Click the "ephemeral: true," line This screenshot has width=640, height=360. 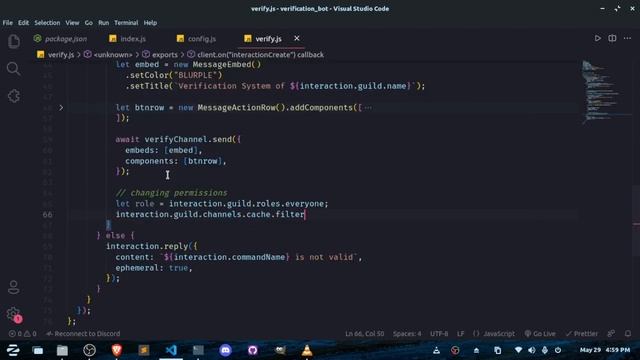pyautogui.click(x=154, y=268)
